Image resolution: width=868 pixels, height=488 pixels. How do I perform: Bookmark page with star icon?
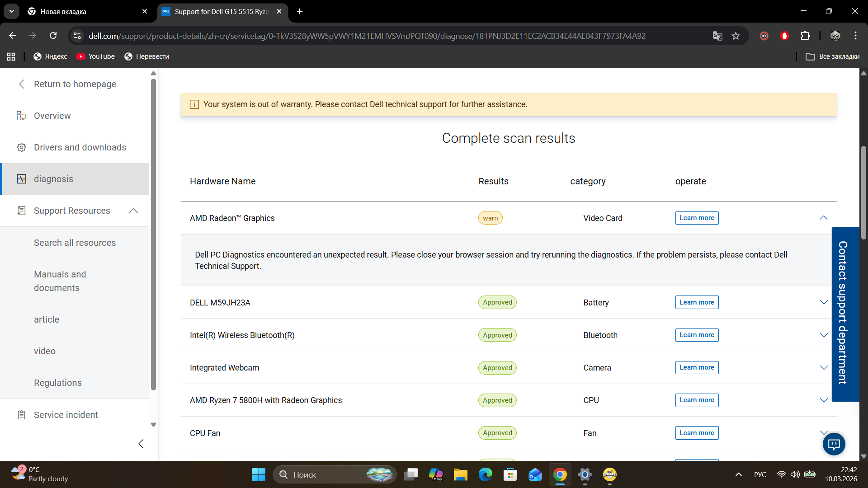click(736, 36)
